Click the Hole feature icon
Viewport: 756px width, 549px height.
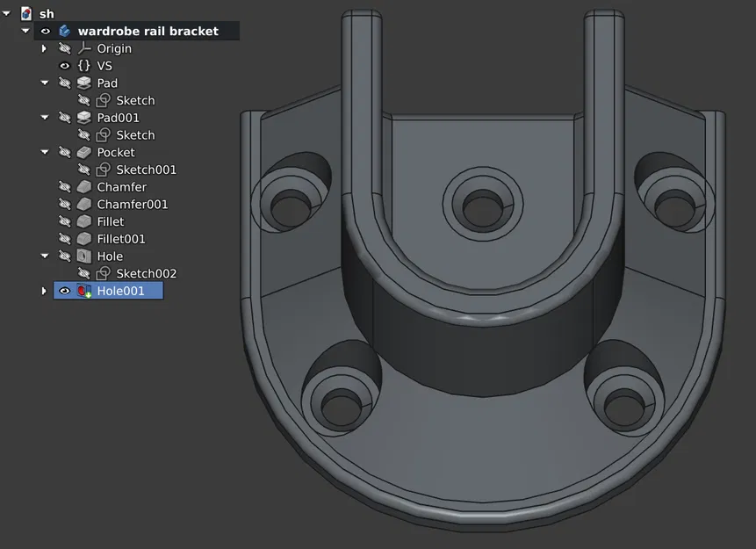[x=84, y=256]
